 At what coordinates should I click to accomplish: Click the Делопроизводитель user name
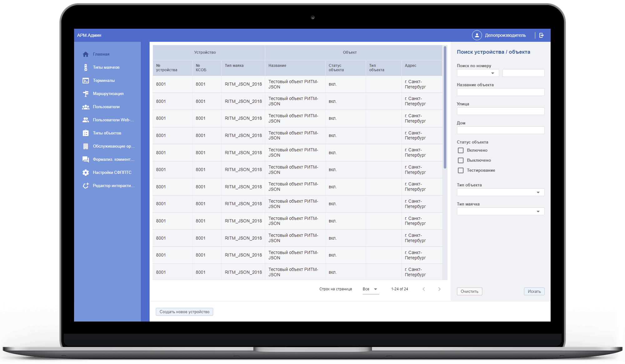tap(505, 35)
